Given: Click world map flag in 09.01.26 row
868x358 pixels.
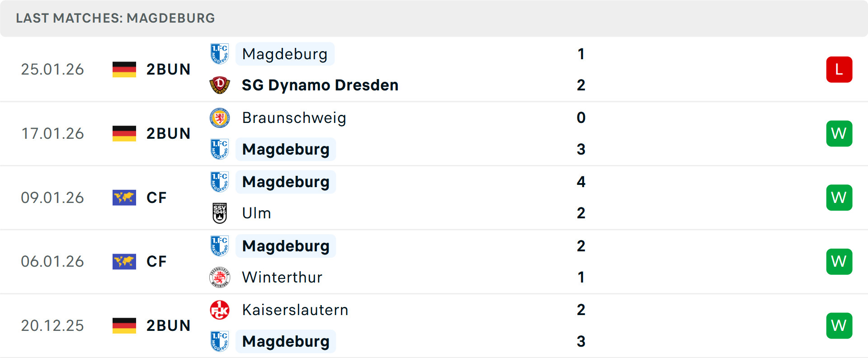Looking at the screenshot, I should pyautogui.click(x=124, y=198).
